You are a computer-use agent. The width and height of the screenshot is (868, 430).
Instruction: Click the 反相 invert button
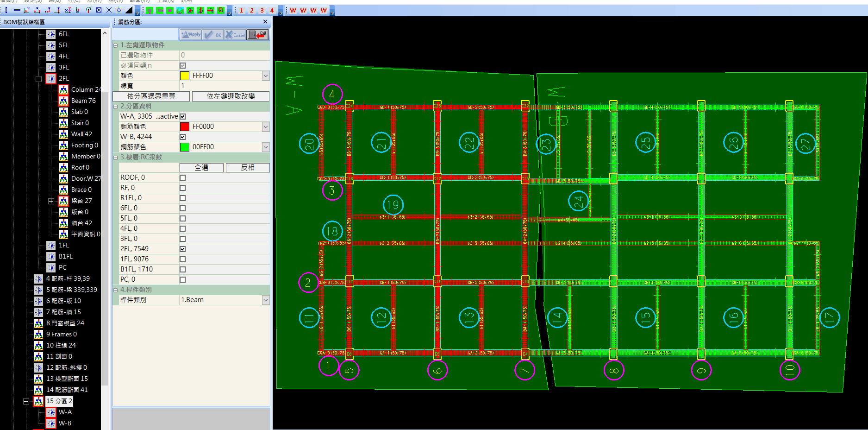248,167
